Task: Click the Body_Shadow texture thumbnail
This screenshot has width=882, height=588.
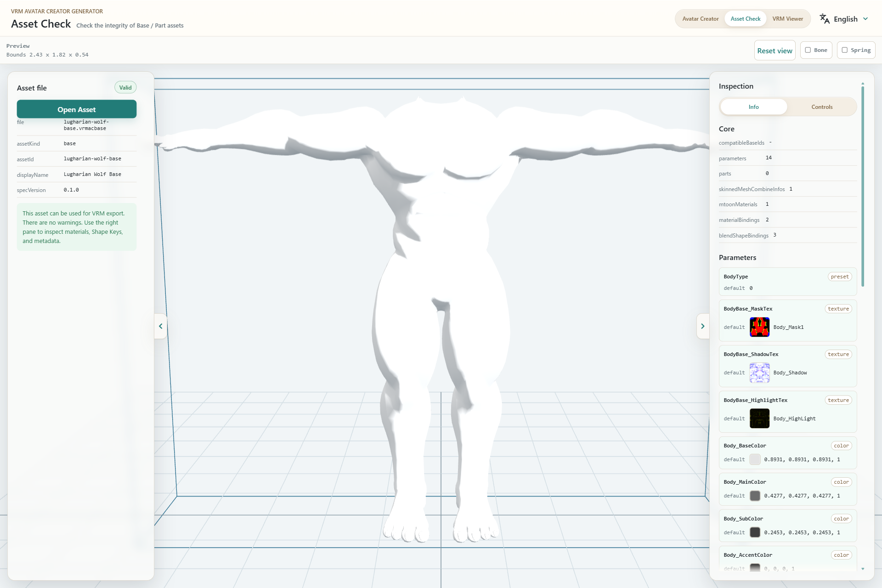Action: point(759,373)
